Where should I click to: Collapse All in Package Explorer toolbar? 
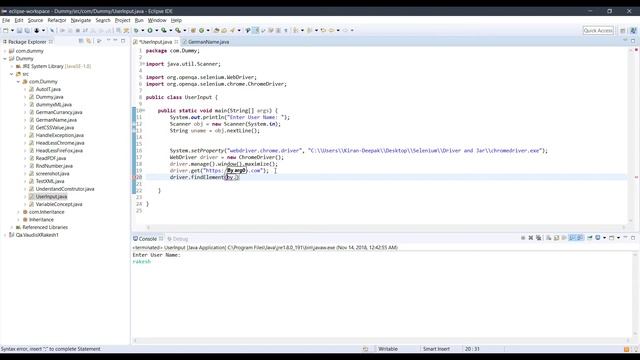click(81, 41)
